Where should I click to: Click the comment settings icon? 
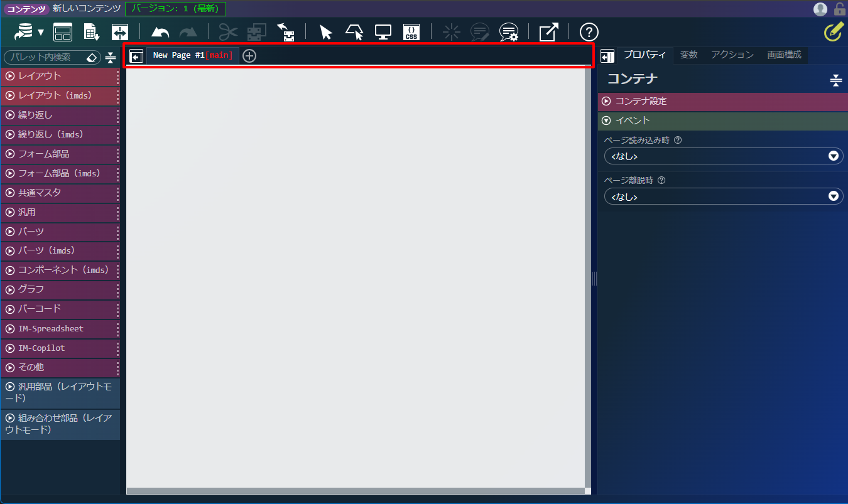(x=508, y=33)
